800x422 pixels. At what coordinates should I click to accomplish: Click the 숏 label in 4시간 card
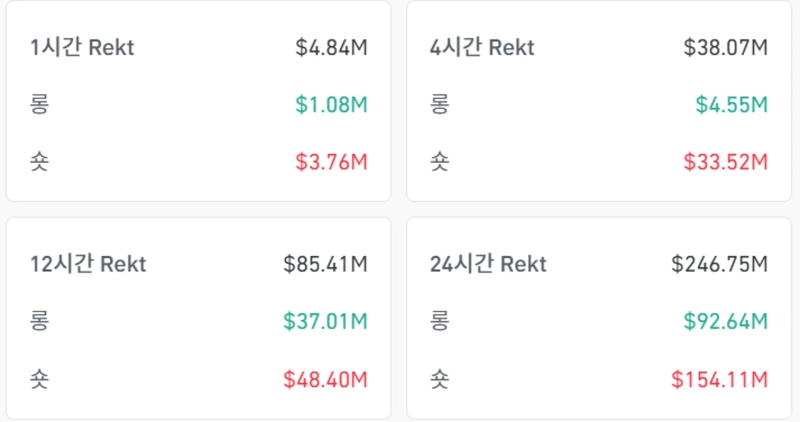(x=439, y=161)
